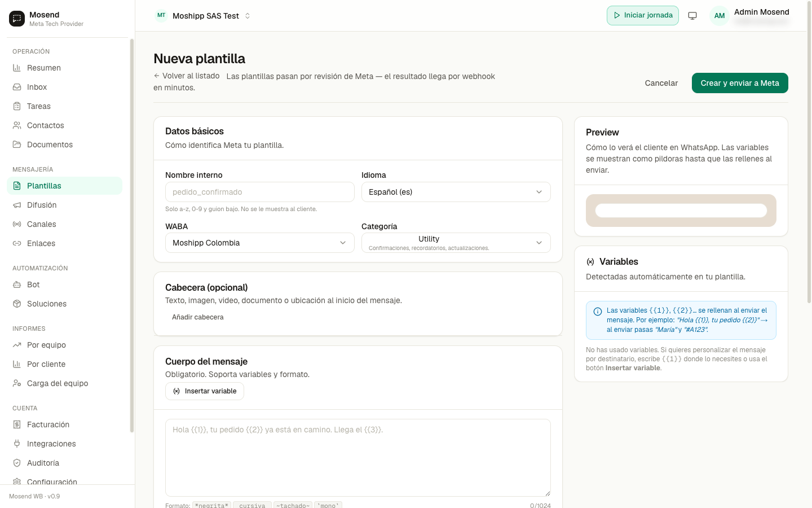Open Tareas in the sidebar
This screenshot has height=508, width=812.
64,106
